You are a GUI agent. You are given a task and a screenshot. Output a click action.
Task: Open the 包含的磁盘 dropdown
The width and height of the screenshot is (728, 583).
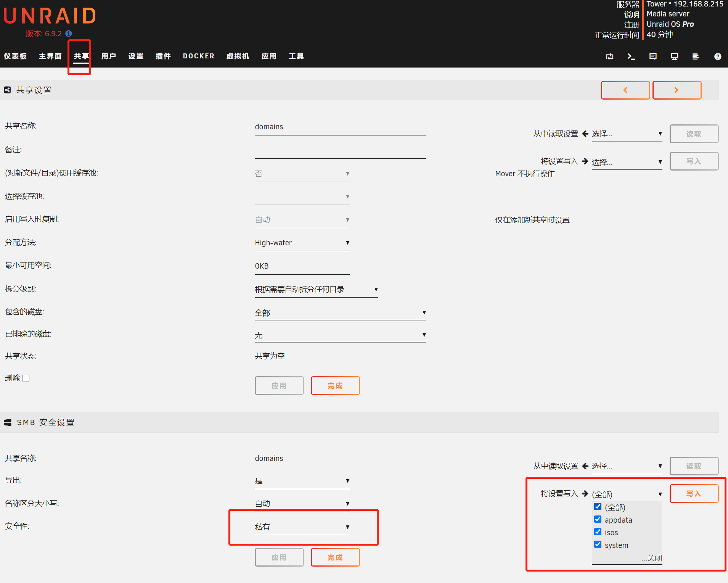click(341, 312)
